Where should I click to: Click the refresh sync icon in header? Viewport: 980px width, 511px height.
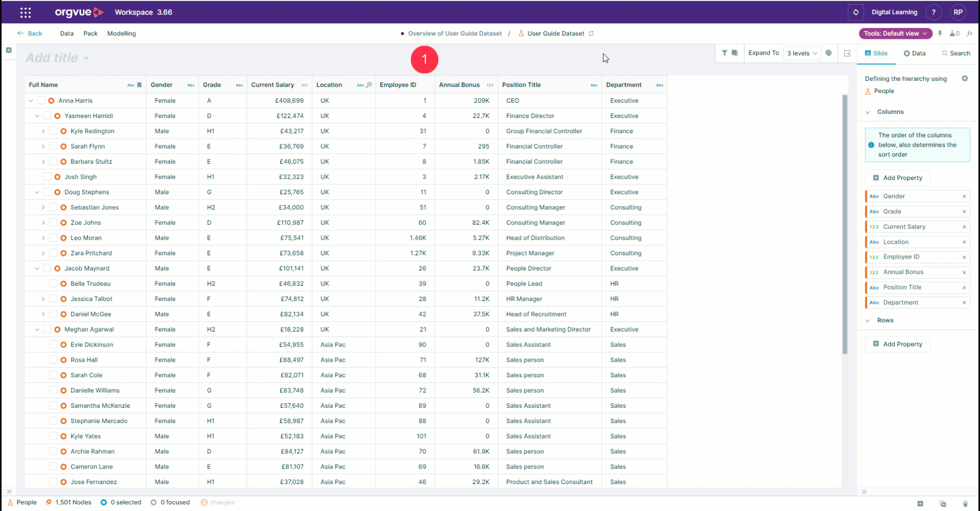point(856,12)
